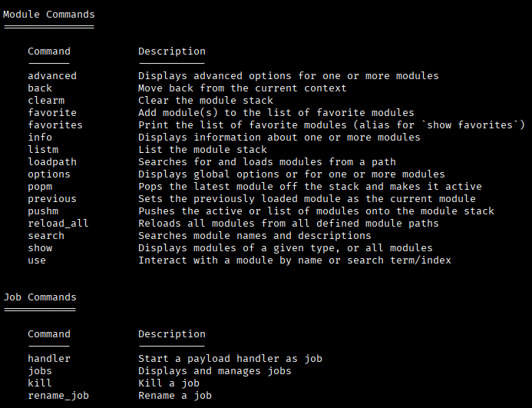Select the 'kill' job command
The height and width of the screenshot is (408, 532).
(x=40, y=383)
